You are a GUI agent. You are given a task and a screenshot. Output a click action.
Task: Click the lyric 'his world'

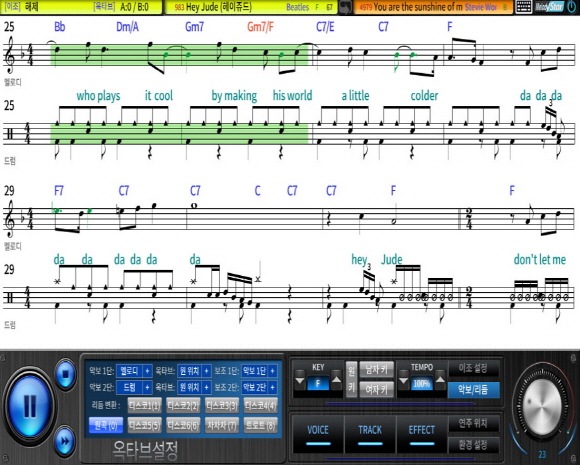(292, 95)
